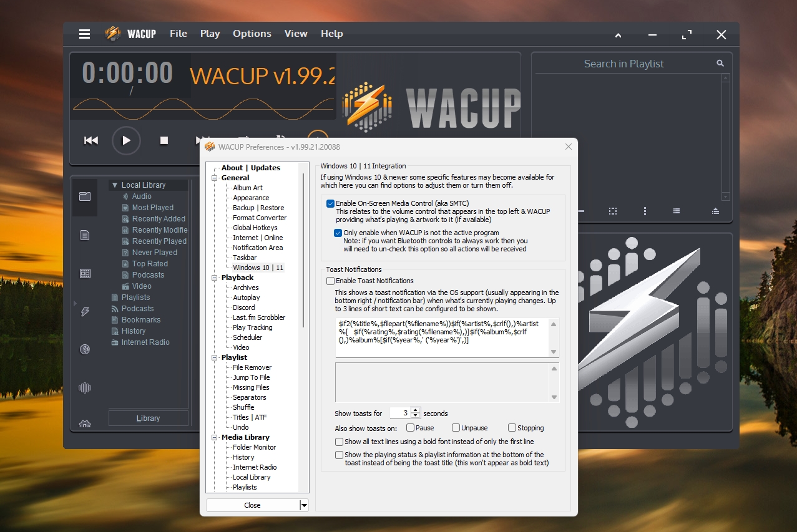Start playback with the Play button
The height and width of the screenshot is (532, 797).
(126, 140)
